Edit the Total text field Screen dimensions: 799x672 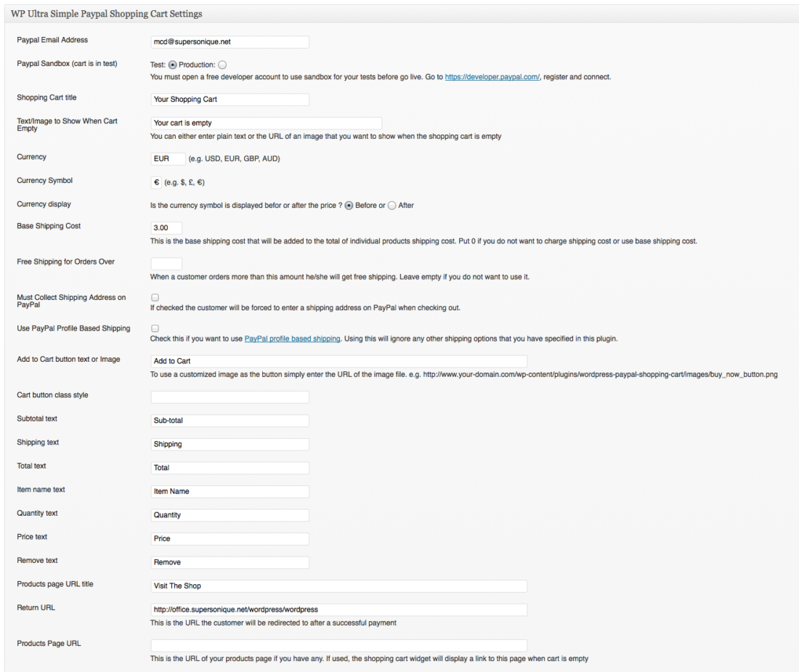230,468
